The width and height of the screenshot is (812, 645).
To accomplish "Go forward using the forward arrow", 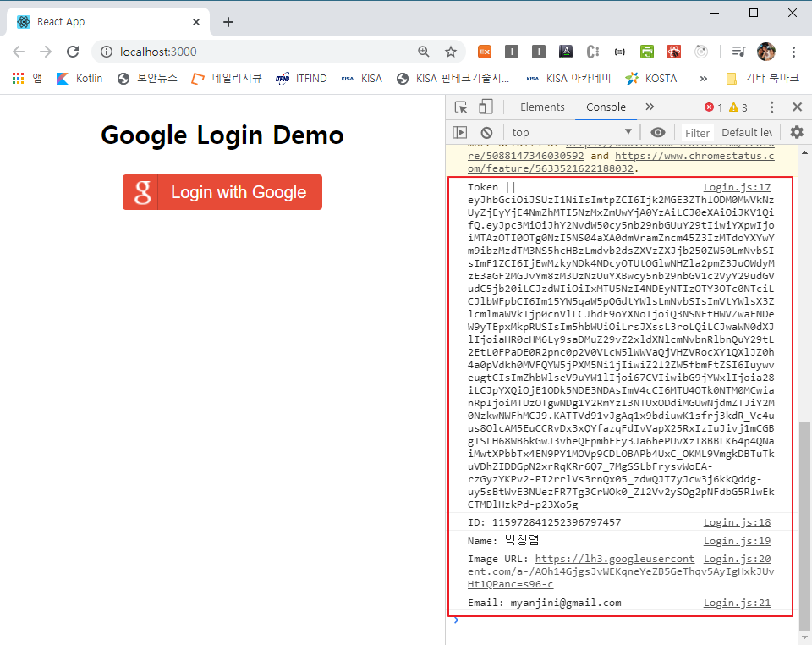I will pos(46,52).
